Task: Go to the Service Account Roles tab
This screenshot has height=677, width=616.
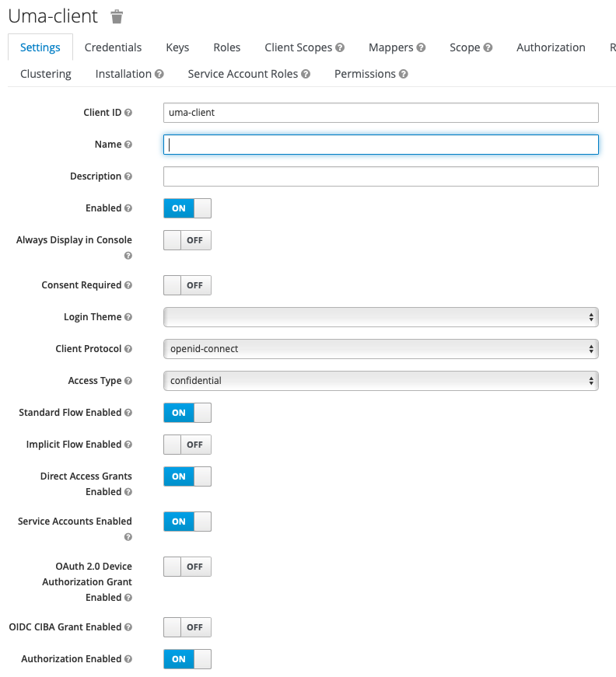Action: (x=243, y=74)
